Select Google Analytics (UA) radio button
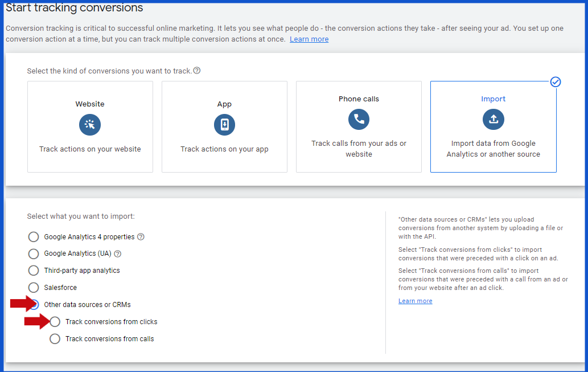 coord(34,254)
